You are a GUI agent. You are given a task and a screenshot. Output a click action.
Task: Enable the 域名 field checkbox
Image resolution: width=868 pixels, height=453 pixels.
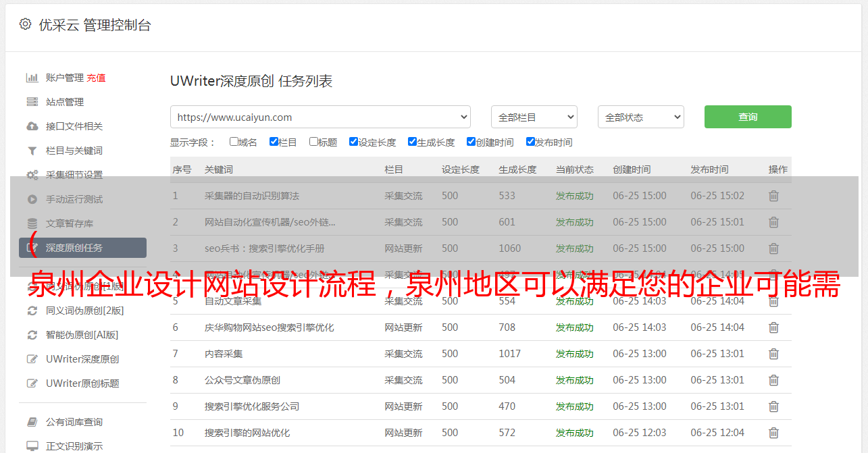[x=234, y=142]
